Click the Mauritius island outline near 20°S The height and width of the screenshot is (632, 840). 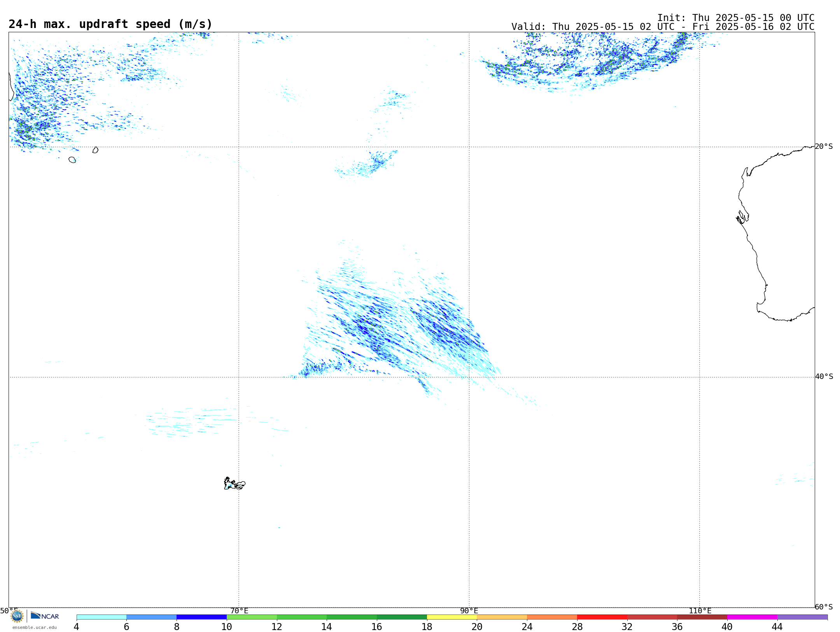95,150
